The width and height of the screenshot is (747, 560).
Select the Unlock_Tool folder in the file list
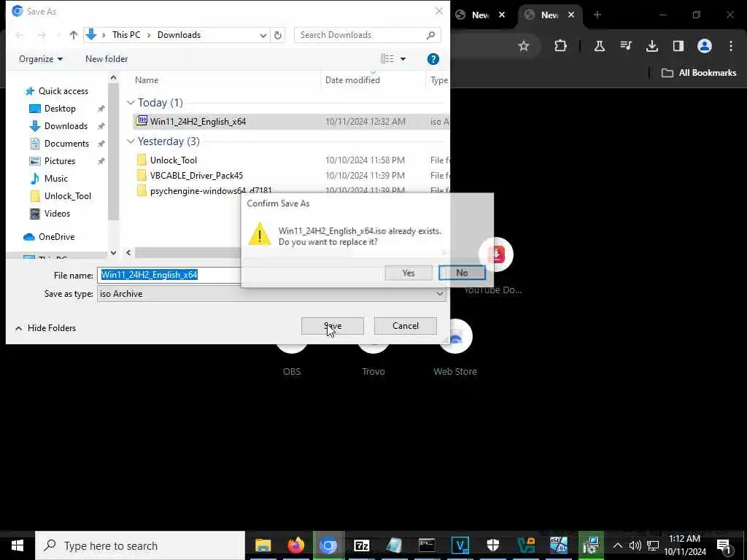pos(174,160)
